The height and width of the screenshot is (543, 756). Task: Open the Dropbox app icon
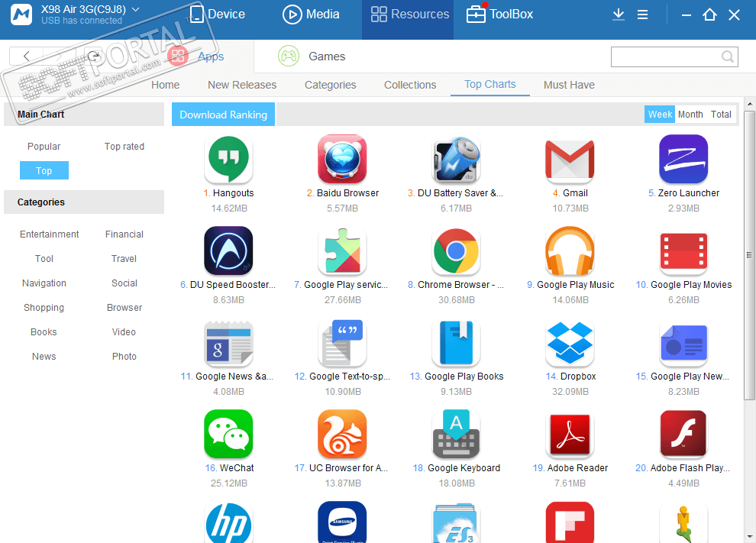tap(570, 342)
